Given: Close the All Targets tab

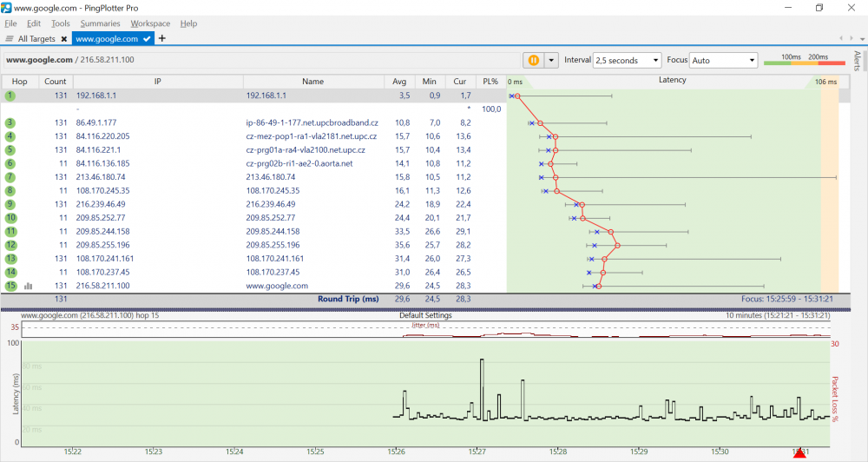Looking at the screenshot, I should point(64,39).
